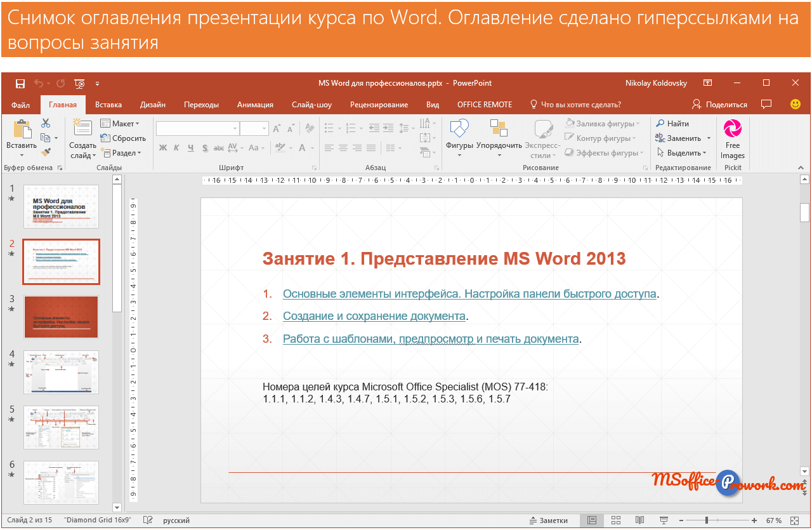Open ribbon display options icon in title bar
This screenshot has height=530, width=812.
[x=708, y=83]
